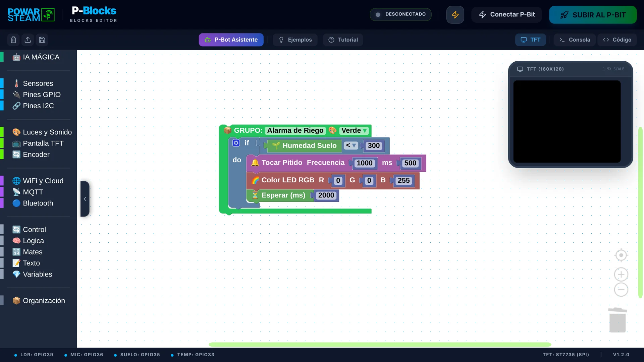Click the rainbow icon on Color LED block
The width and height of the screenshot is (644, 362).
coord(255,180)
